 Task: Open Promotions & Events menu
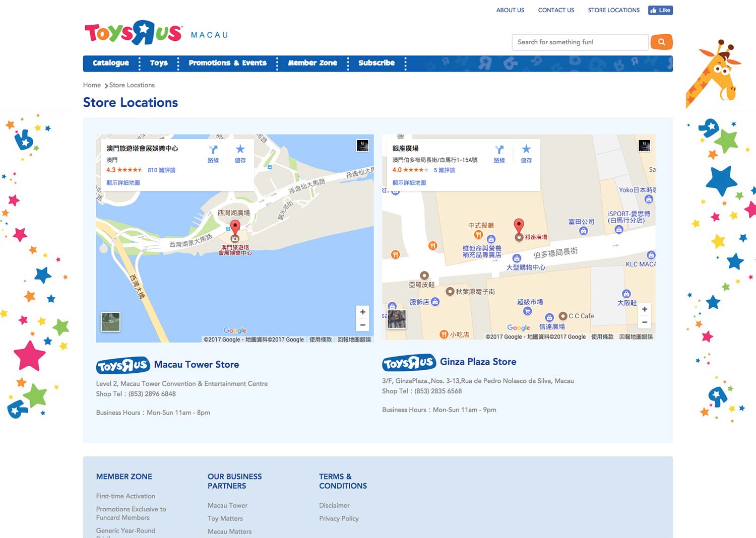227,63
